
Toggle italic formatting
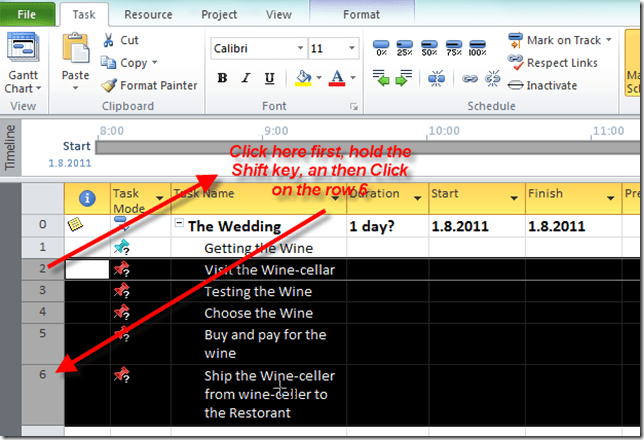click(x=243, y=78)
